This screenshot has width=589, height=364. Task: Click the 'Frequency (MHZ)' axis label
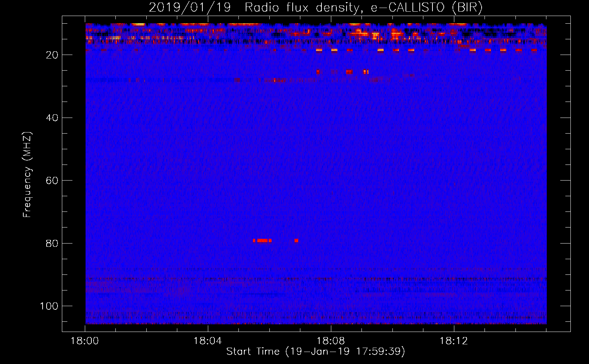click(27, 175)
